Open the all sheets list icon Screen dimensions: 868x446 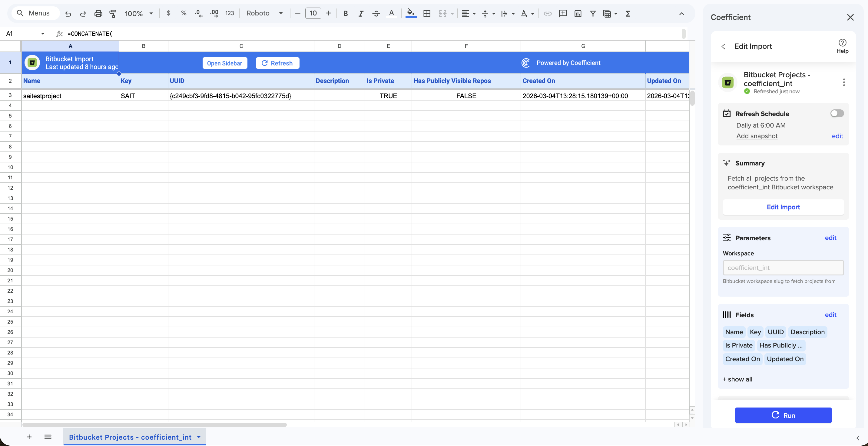pyautogui.click(x=48, y=437)
